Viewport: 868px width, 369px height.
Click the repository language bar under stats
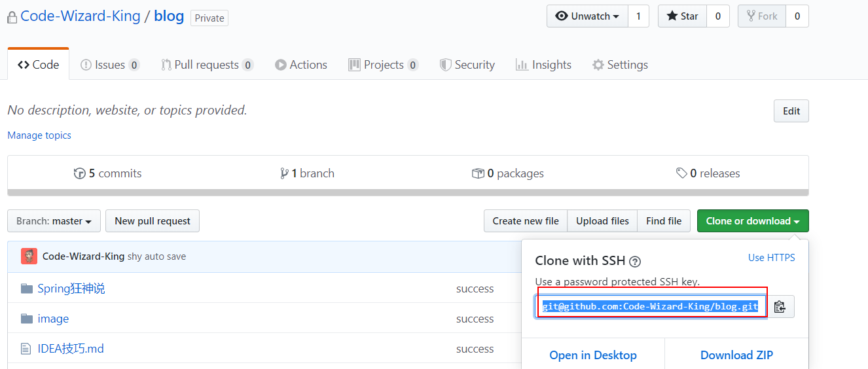pos(408,193)
